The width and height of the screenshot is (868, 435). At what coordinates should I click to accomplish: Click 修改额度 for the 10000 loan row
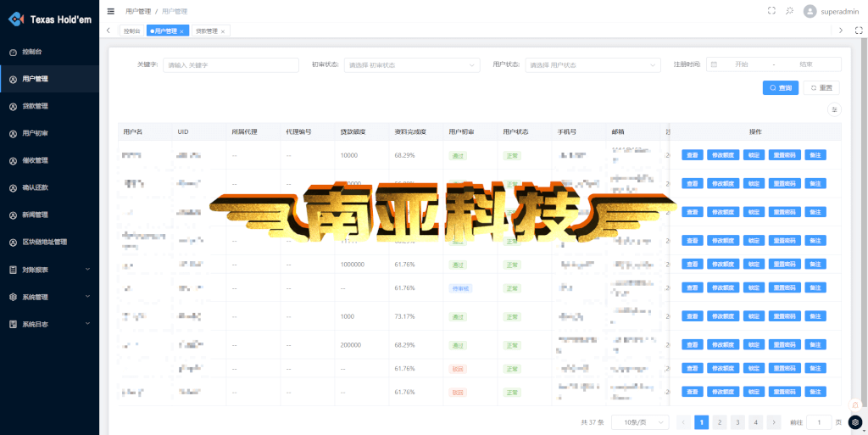point(723,155)
